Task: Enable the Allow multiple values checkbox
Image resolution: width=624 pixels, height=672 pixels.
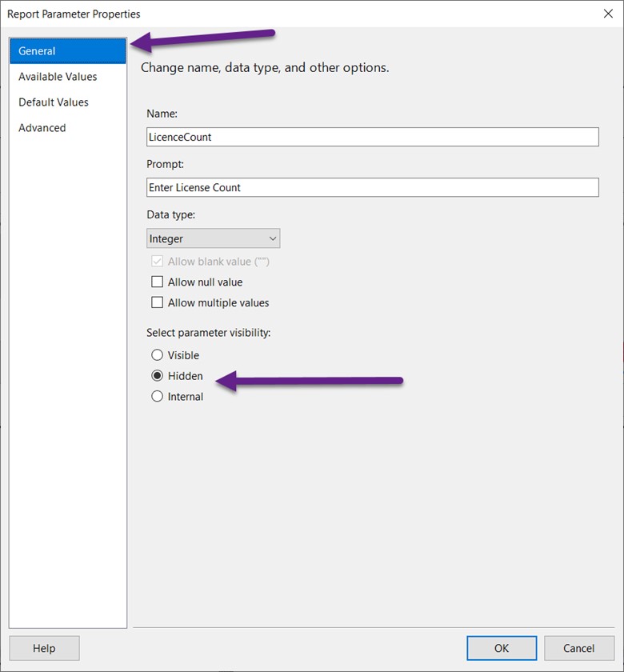Action: pyautogui.click(x=158, y=303)
